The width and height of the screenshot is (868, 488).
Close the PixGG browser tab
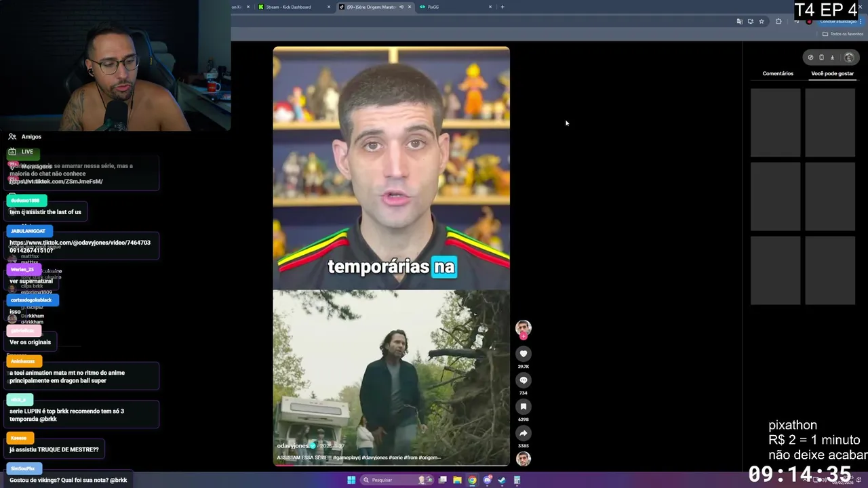click(490, 7)
